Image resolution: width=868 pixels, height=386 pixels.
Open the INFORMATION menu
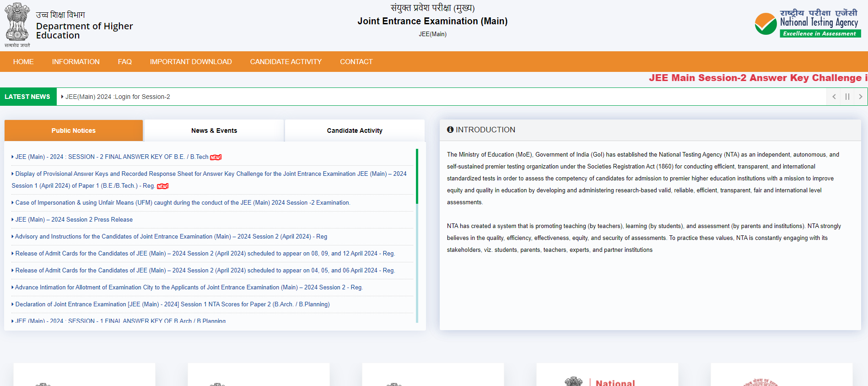click(76, 62)
